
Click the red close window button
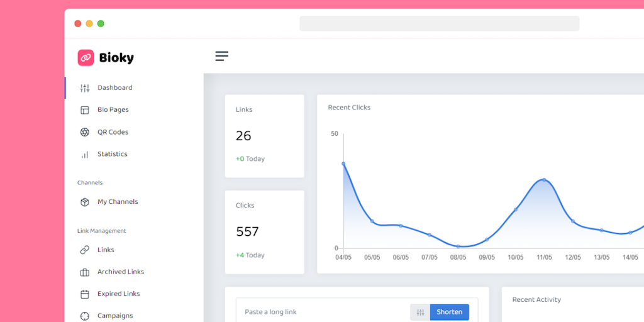point(77,23)
